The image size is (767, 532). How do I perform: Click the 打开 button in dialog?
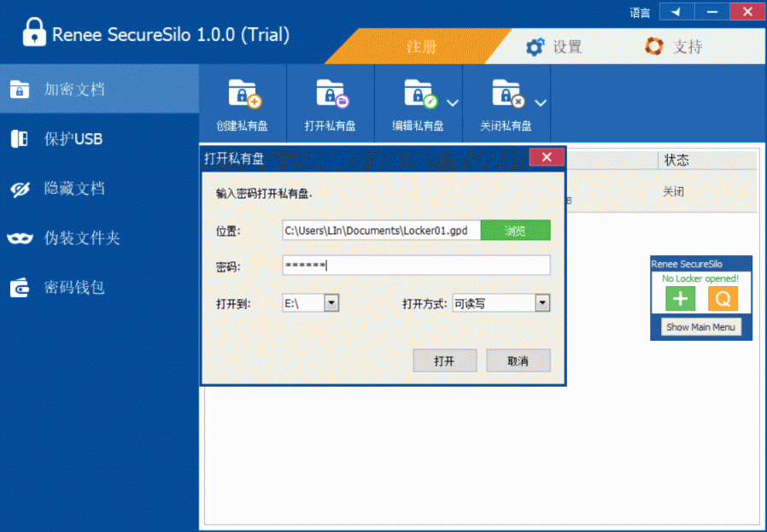(445, 361)
